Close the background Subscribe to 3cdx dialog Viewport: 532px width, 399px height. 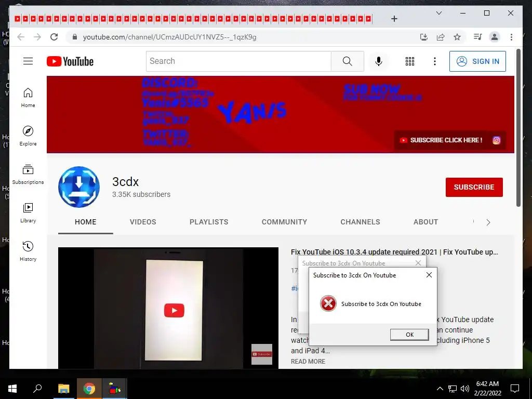(x=418, y=263)
